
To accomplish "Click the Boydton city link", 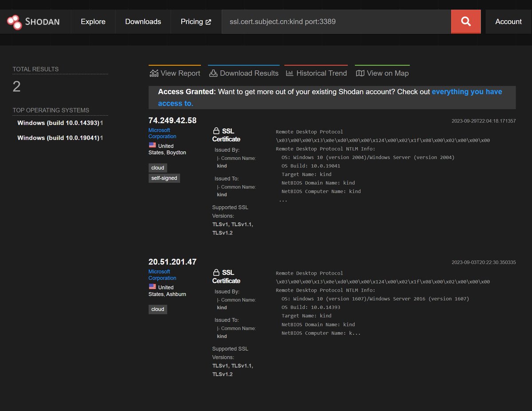I will pyautogui.click(x=176, y=152).
